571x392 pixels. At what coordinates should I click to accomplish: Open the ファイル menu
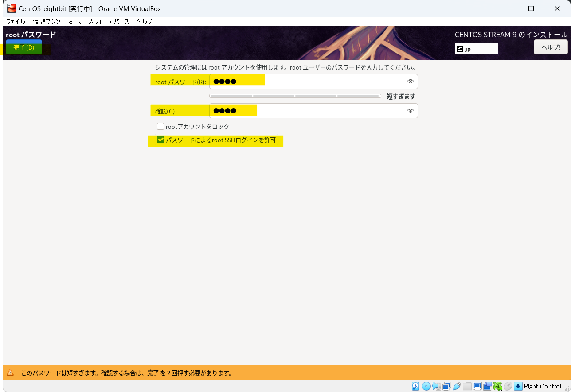(16, 21)
